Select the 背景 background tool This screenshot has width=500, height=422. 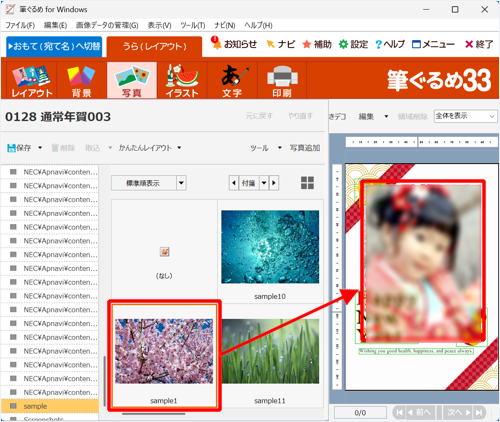82,80
